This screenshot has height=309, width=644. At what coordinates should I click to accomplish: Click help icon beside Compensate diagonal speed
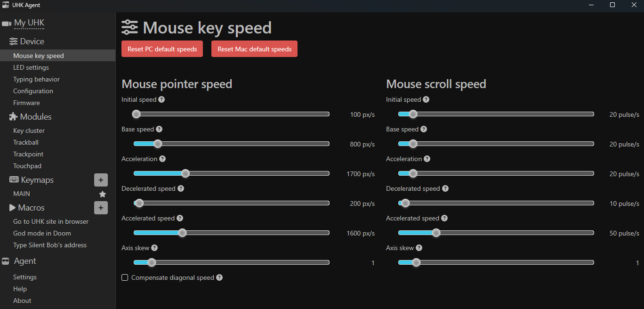[219, 277]
